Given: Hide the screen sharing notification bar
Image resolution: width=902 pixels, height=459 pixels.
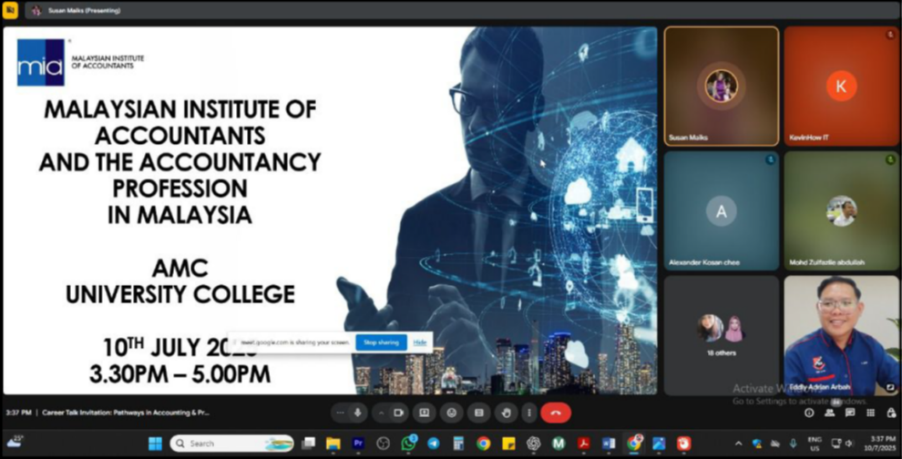Looking at the screenshot, I should [420, 342].
